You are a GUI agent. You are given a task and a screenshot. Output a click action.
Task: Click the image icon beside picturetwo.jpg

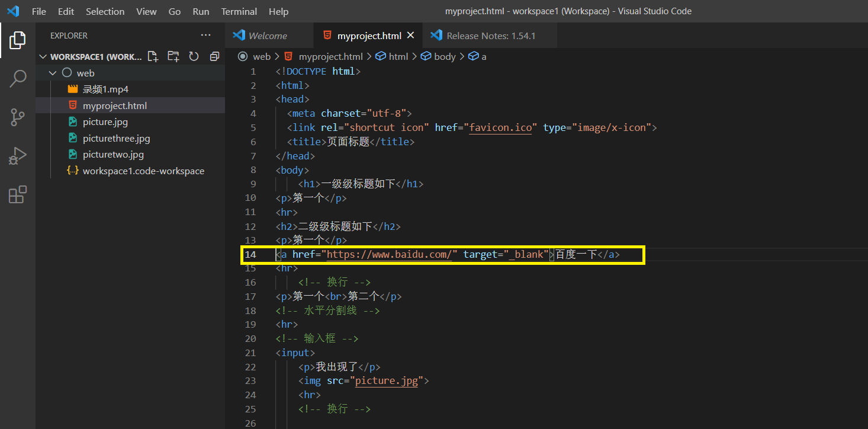pyautogui.click(x=73, y=155)
